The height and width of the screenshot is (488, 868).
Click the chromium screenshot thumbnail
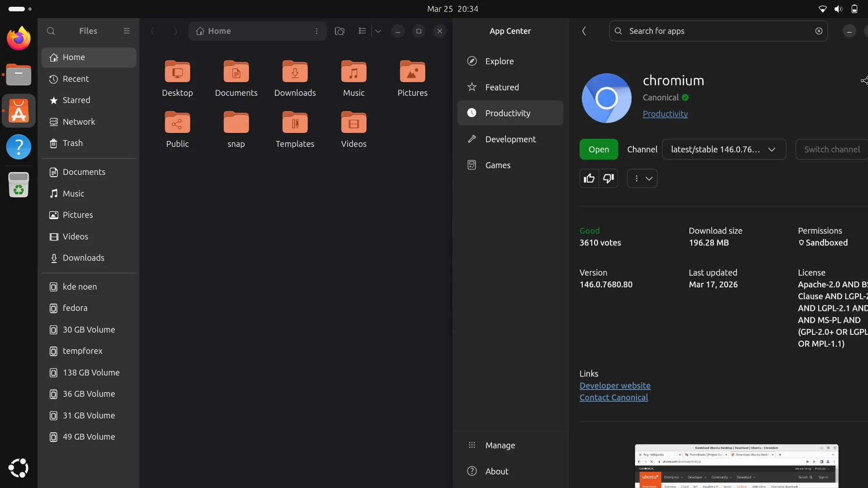(736, 466)
